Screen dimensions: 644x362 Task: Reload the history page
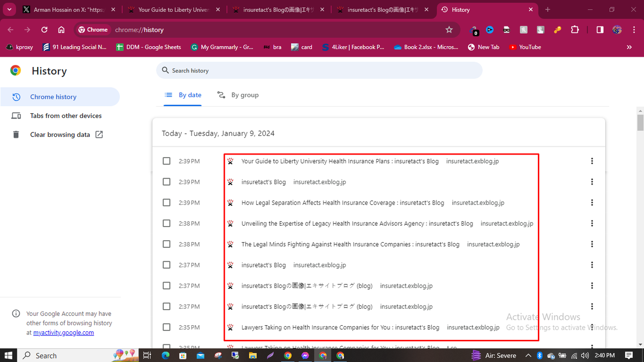44,30
